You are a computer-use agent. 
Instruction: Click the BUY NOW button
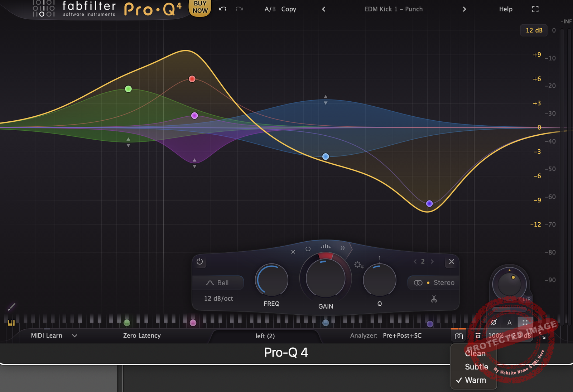pyautogui.click(x=200, y=8)
